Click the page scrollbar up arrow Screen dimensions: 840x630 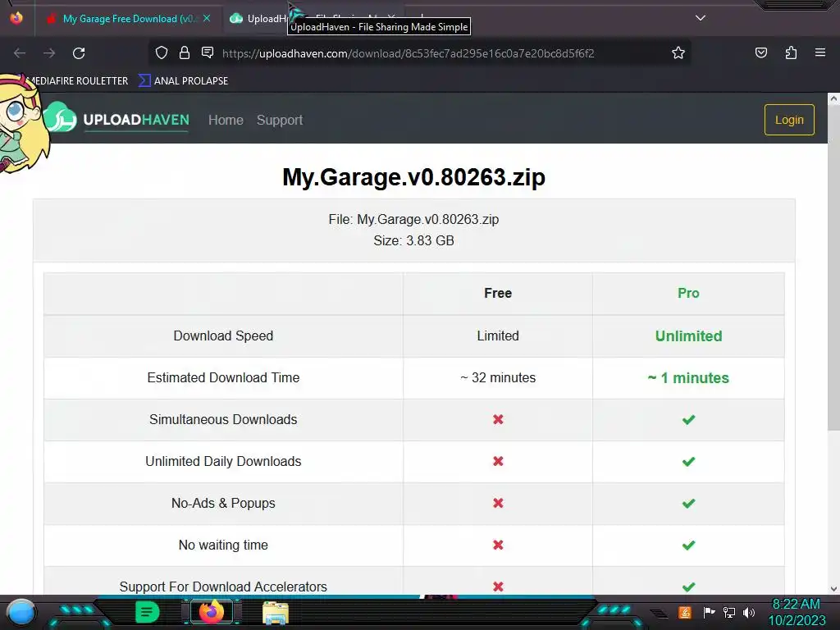click(x=833, y=98)
